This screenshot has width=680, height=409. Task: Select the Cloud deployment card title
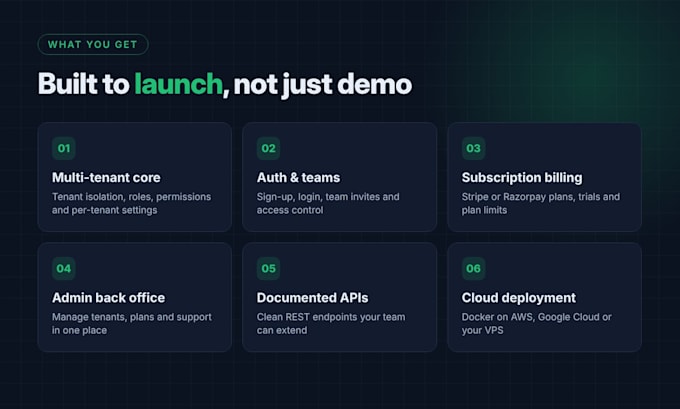click(519, 298)
